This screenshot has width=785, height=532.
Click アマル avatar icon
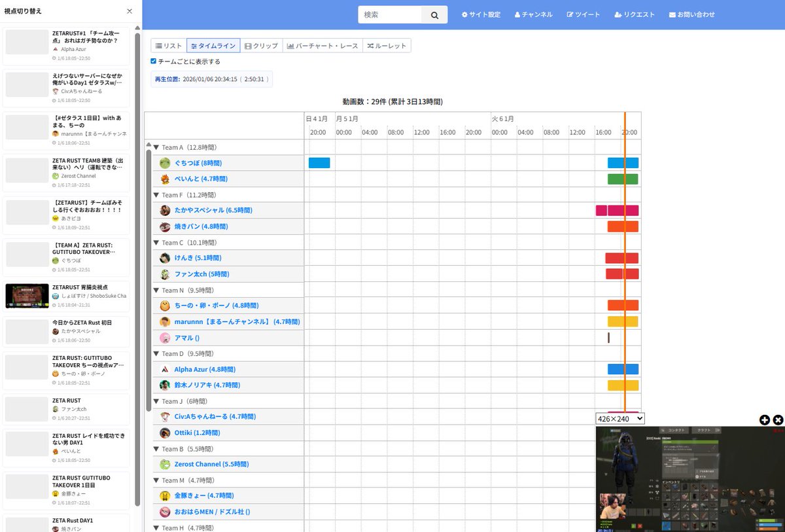tap(165, 338)
